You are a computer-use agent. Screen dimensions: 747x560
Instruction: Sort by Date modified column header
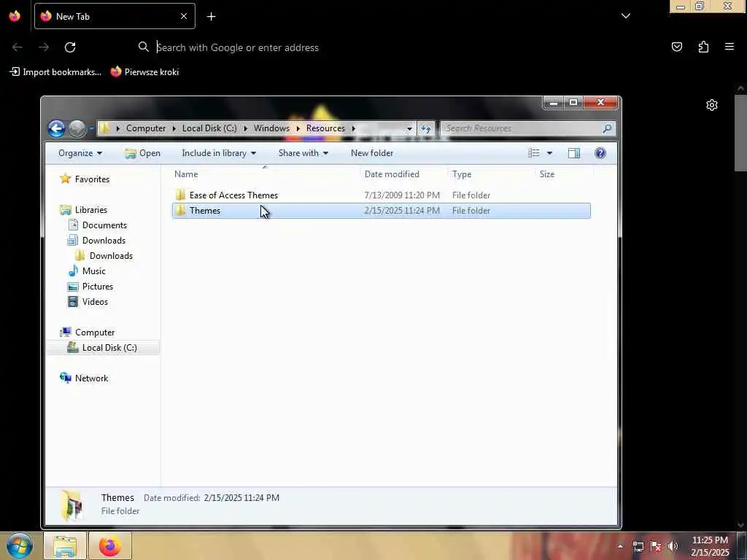pyautogui.click(x=404, y=174)
